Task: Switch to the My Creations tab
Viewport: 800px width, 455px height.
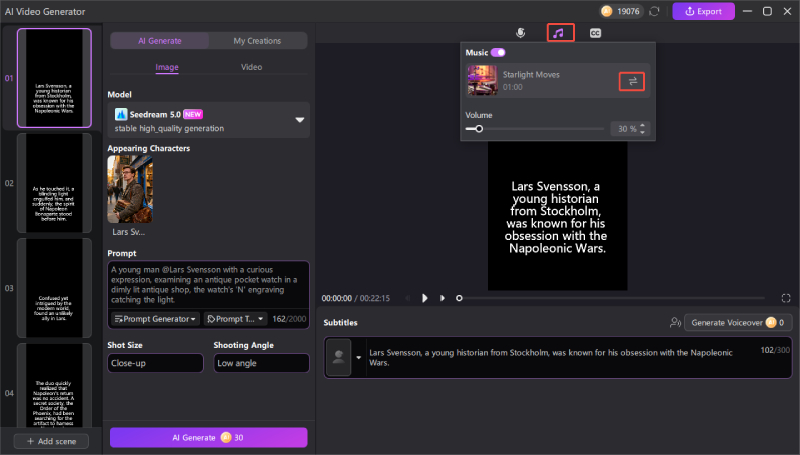Action: pos(257,41)
